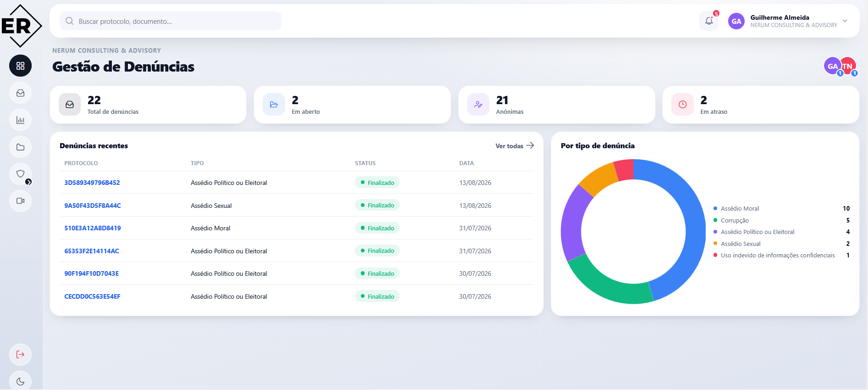Click the Anônimas user icon
Image resolution: width=868 pixels, height=390 pixels.
[x=478, y=105]
